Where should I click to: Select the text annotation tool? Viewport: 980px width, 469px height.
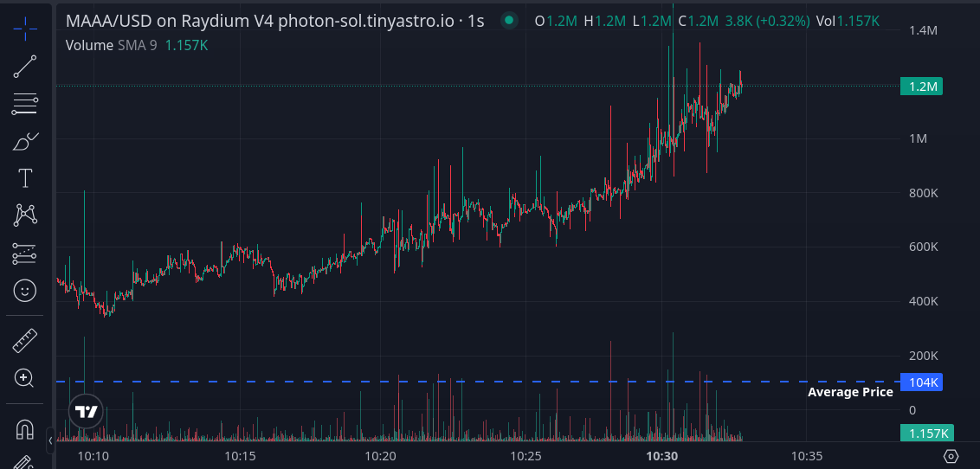click(25, 178)
